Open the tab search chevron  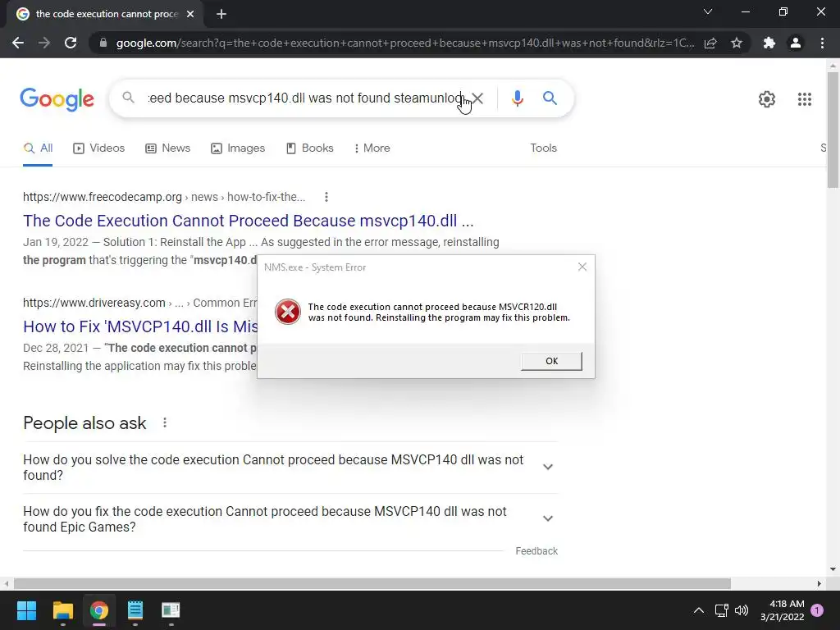coord(708,11)
